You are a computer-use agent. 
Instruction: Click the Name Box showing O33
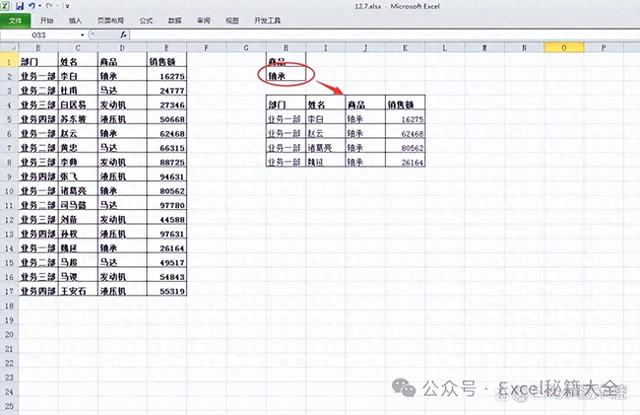(40, 35)
